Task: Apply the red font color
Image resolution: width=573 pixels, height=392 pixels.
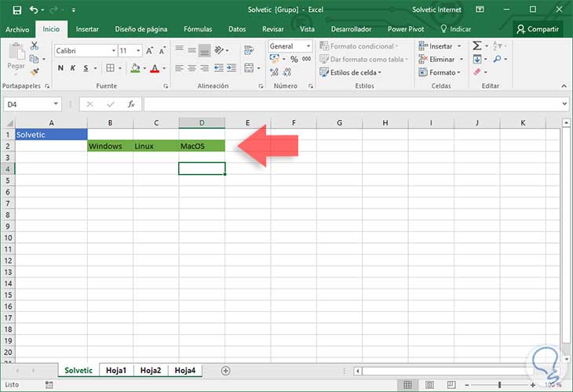Action: (155, 68)
